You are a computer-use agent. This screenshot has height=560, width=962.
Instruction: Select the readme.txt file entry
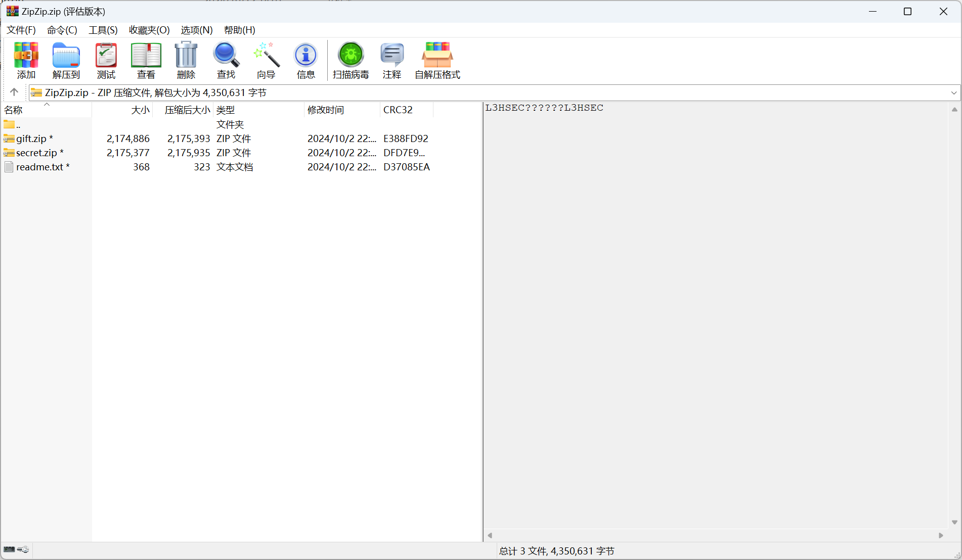tap(39, 167)
